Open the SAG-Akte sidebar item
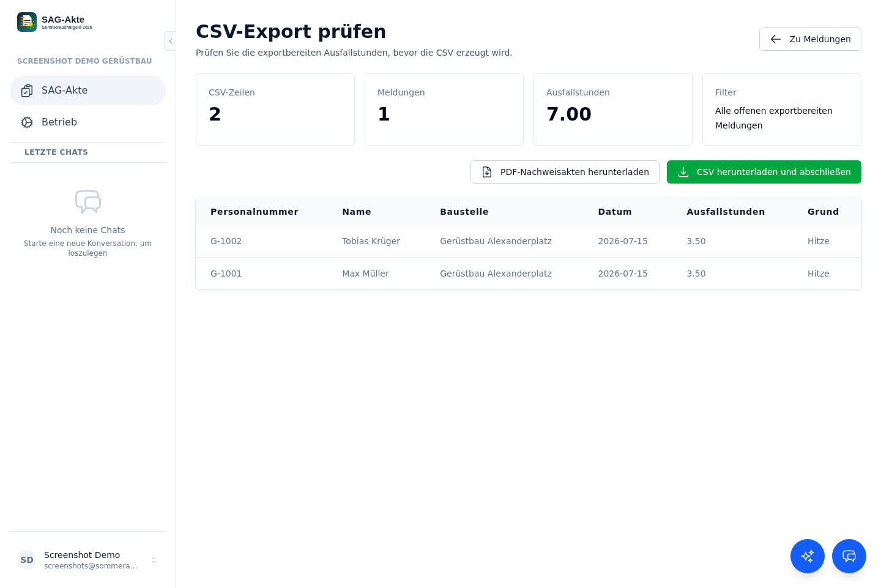 coord(87,91)
